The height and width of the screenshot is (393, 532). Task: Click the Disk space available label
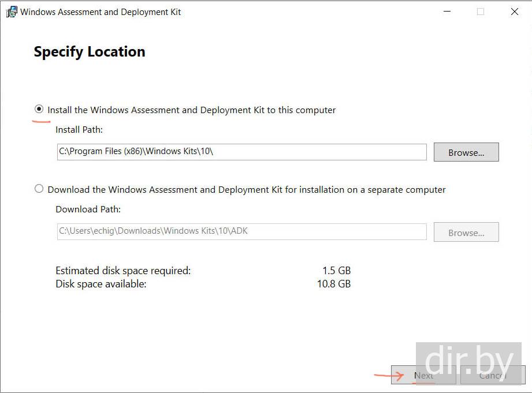point(101,284)
